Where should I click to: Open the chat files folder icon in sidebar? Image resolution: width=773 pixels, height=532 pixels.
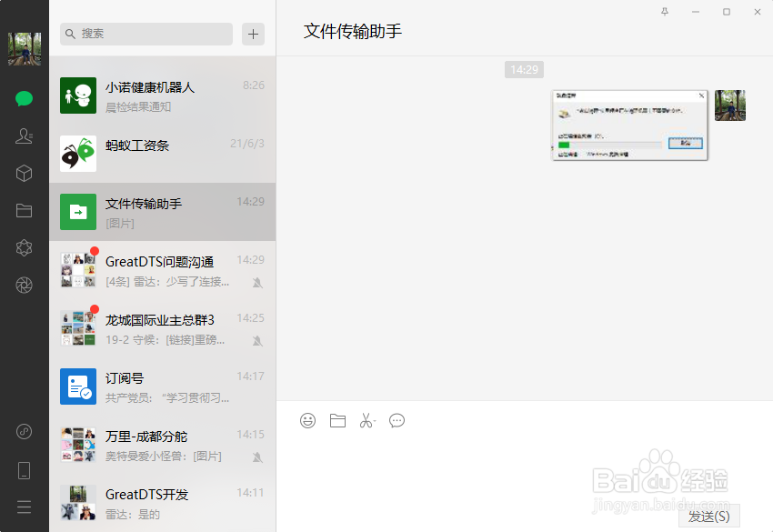(24, 211)
